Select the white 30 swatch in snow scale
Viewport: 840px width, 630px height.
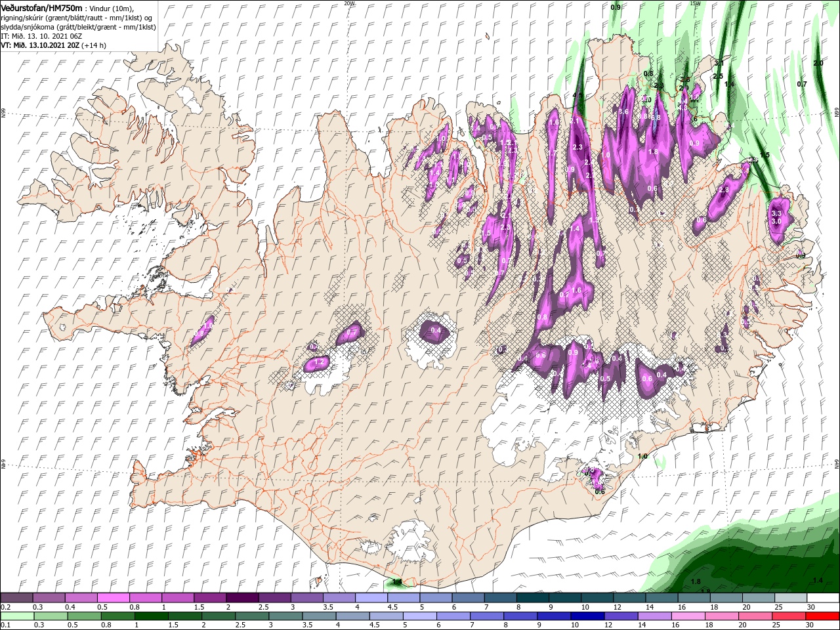[x=823, y=598]
